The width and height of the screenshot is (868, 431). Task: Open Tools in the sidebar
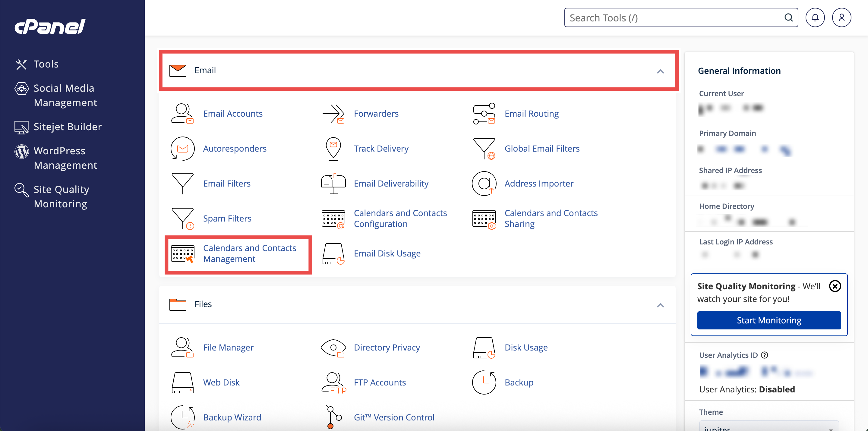click(46, 64)
